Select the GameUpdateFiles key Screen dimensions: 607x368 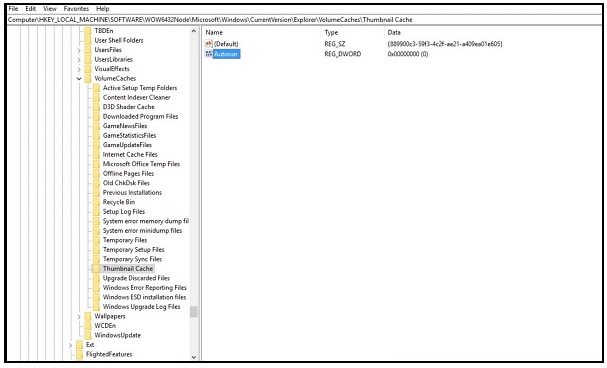(127, 145)
